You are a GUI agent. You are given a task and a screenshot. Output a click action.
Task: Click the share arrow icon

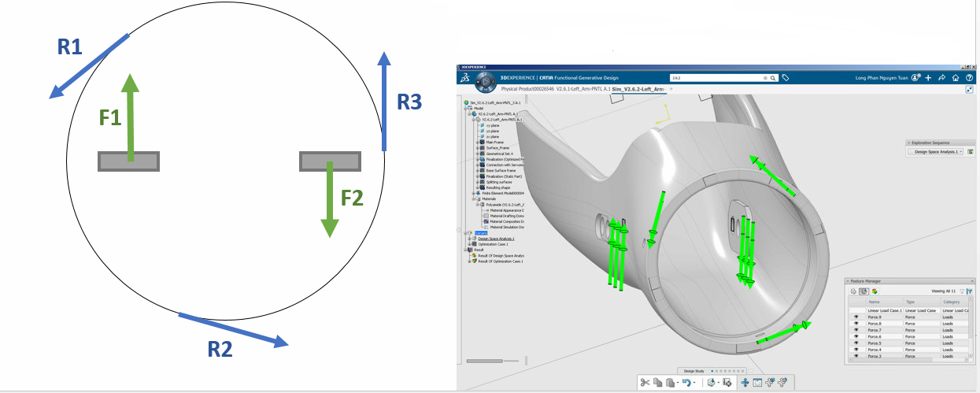941,78
